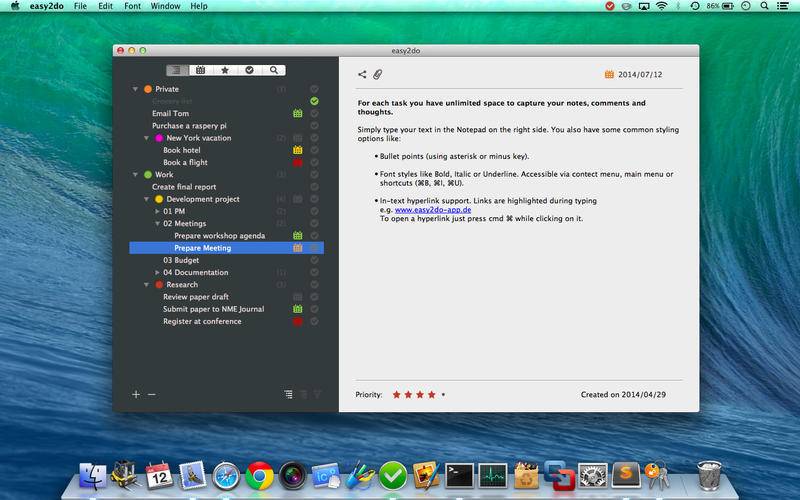The image size is (800, 500).
Task: Collapse the Private group
Action: point(135,89)
